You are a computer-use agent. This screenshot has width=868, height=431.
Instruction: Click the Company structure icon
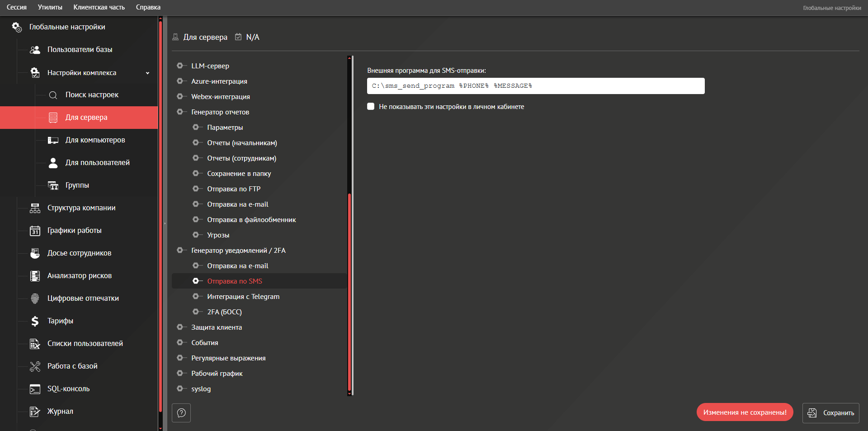point(35,208)
